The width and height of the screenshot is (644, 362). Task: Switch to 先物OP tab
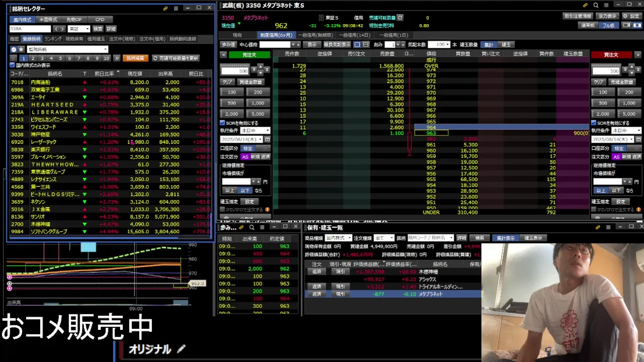(74, 20)
